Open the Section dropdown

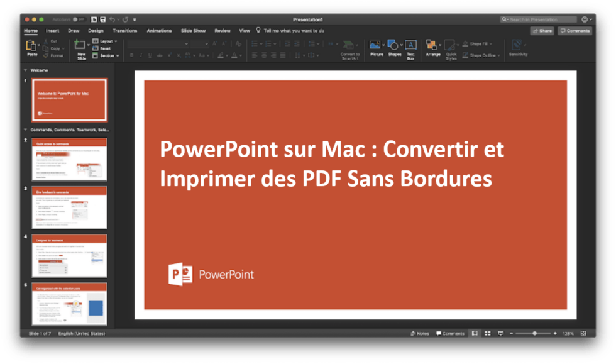pos(106,56)
